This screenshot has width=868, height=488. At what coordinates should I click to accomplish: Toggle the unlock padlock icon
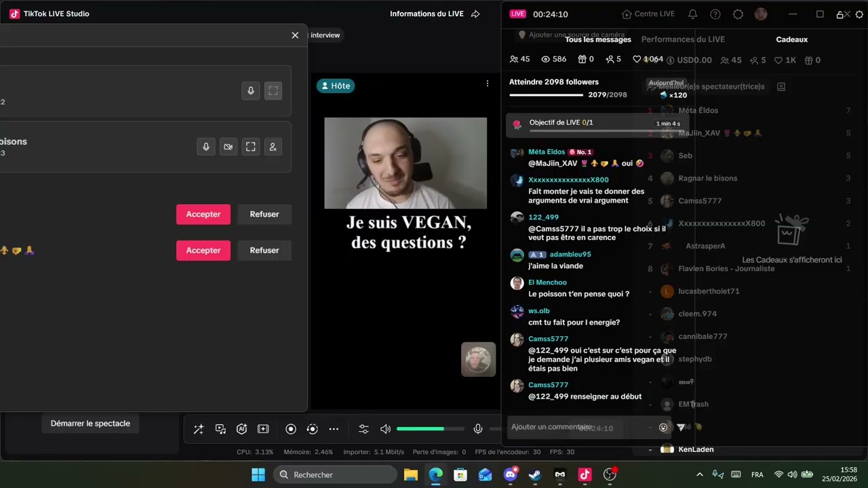pos(840,14)
